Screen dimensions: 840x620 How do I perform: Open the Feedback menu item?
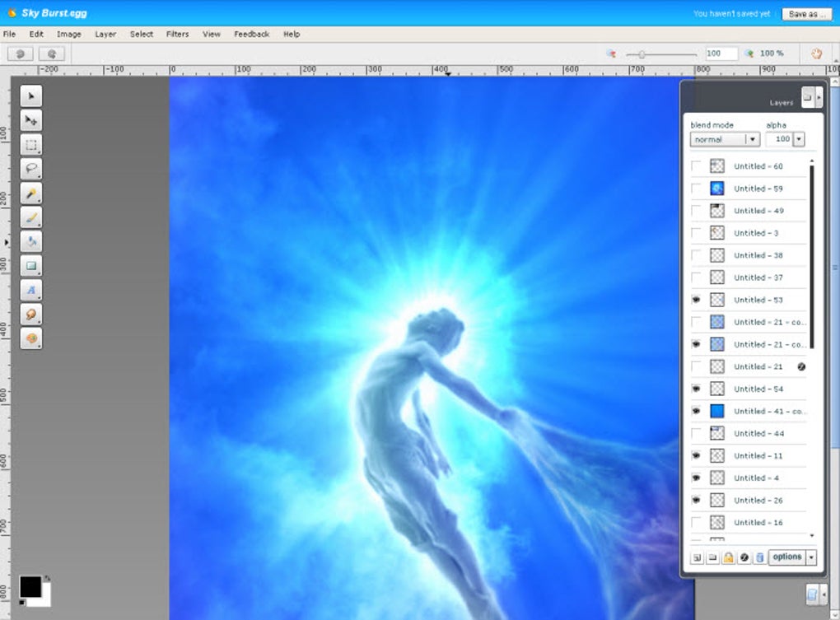pos(251,35)
